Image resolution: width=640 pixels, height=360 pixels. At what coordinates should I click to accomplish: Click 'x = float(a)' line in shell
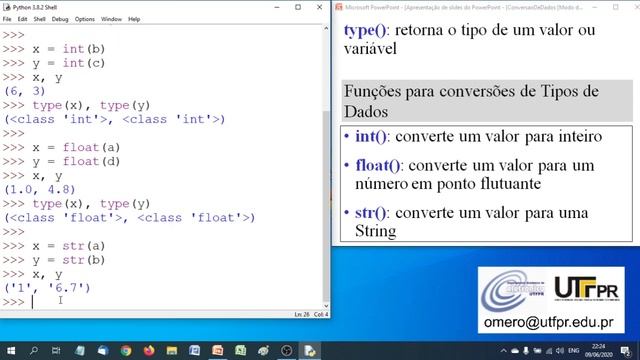coord(76,147)
